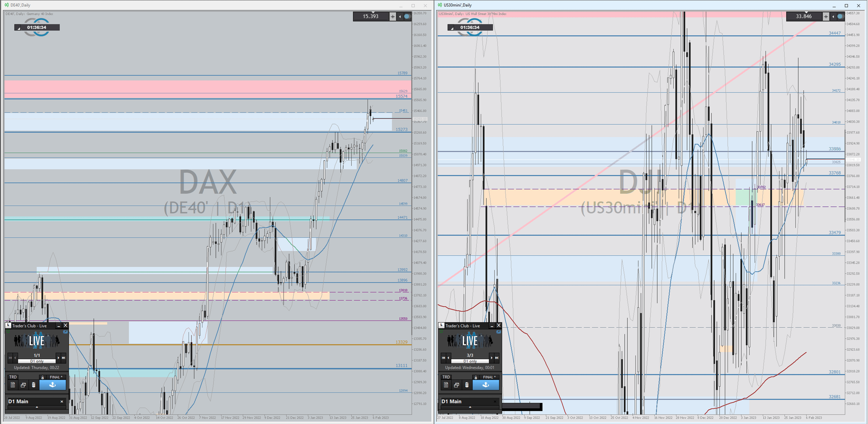
Task: Go to previous analysis in DE40 panel
Action: pos(15,358)
